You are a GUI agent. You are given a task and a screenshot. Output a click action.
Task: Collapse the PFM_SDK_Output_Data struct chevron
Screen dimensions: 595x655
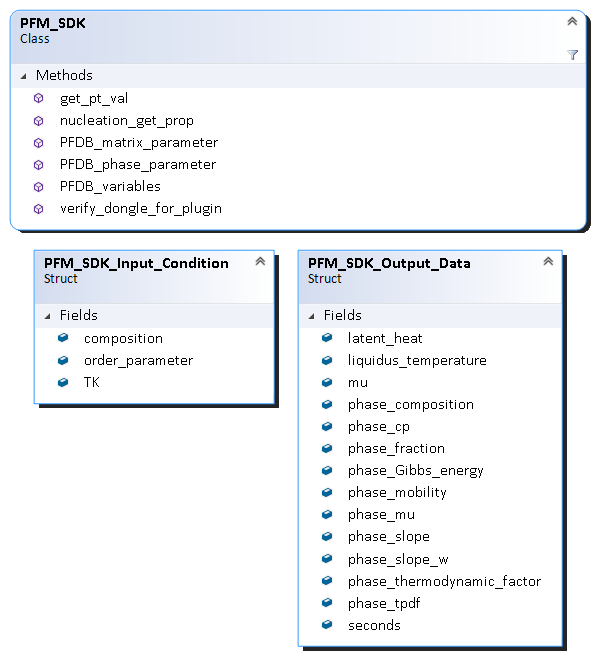click(x=548, y=261)
